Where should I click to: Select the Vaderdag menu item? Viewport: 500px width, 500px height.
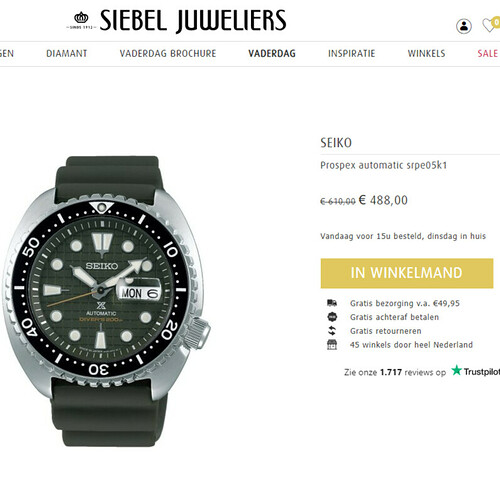pyautogui.click(x=272, y=53)
